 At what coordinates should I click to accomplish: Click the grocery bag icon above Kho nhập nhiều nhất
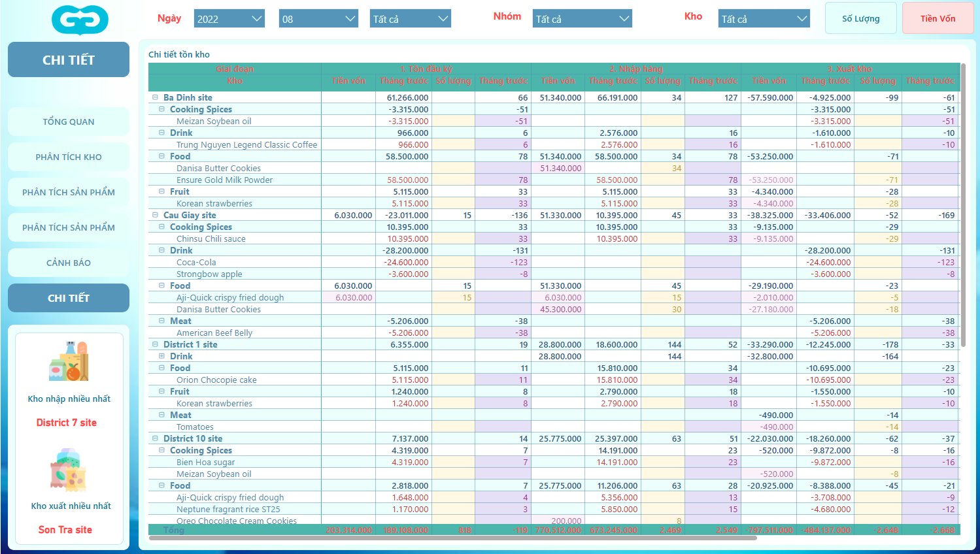pyautogui.click(x=69, y=361)
